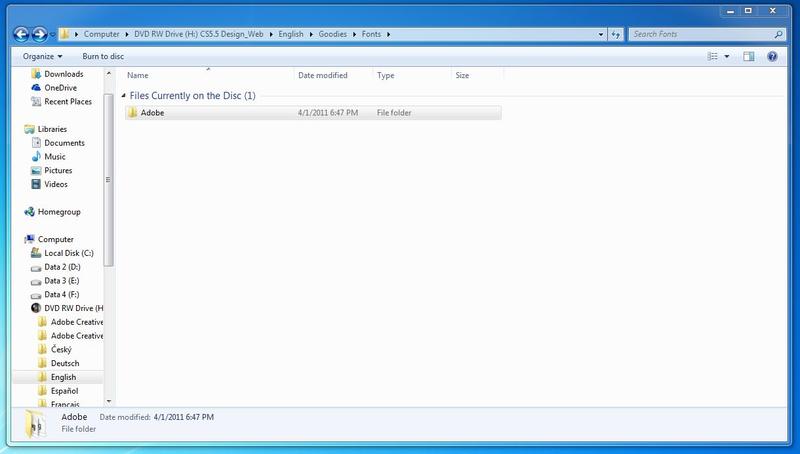Click the 4/1/2011 6:47 PM date cell
Image resolution: width=800 pixels, height=454 pixels.
pyautogui.click(x=328, y=113)
